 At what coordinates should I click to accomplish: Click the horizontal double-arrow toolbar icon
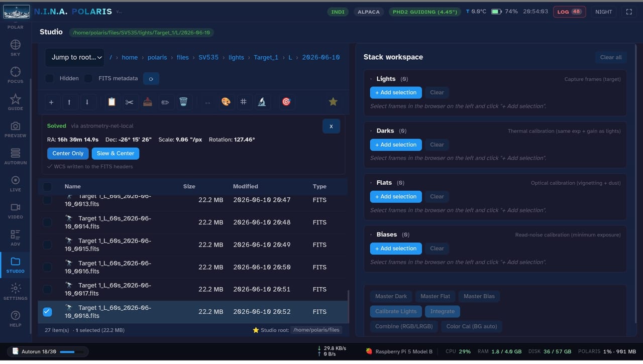click(207, 102)
